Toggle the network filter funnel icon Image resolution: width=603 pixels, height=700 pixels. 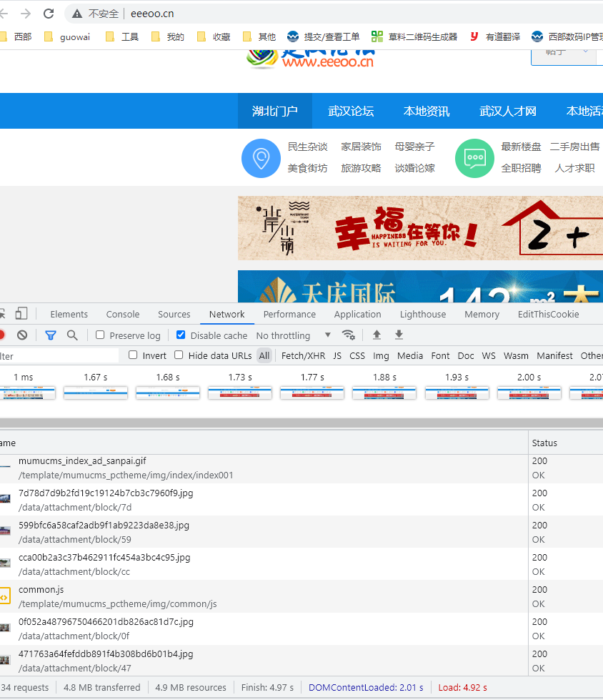pos(51,335)
